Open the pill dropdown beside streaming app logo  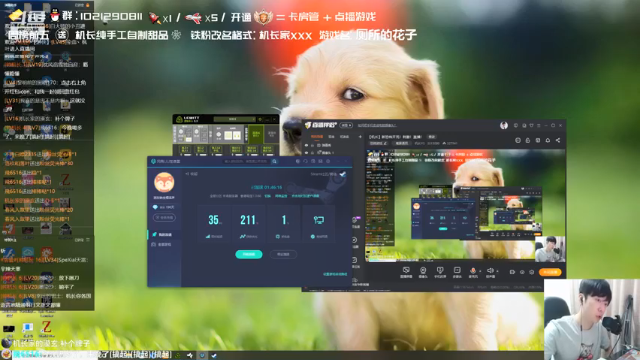click(x=346, y=125)
